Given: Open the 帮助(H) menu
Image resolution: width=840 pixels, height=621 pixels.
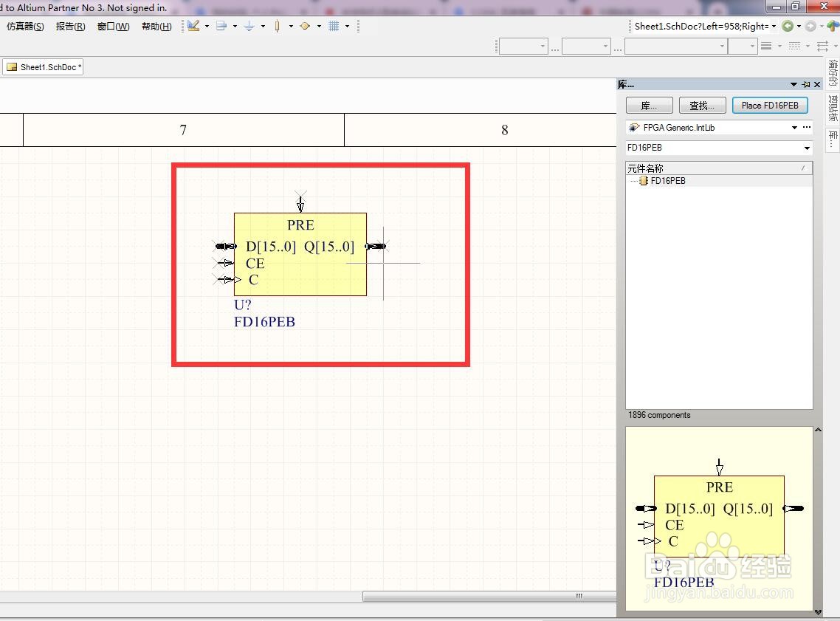Looking at the screenshot, I should pos(156,27).
